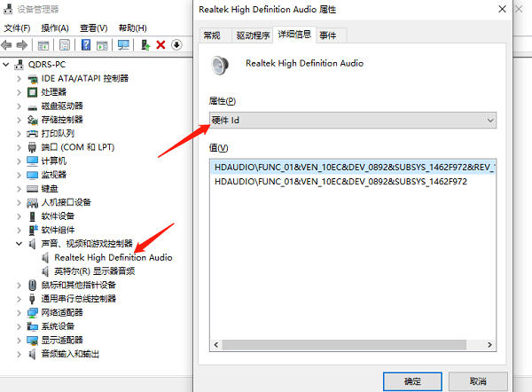Image resolution: width=532 pixels, height=392 pixels.
Task: Click the 人机接口设备 category icon
Action: pyautogui.click(x=32, y=203)
